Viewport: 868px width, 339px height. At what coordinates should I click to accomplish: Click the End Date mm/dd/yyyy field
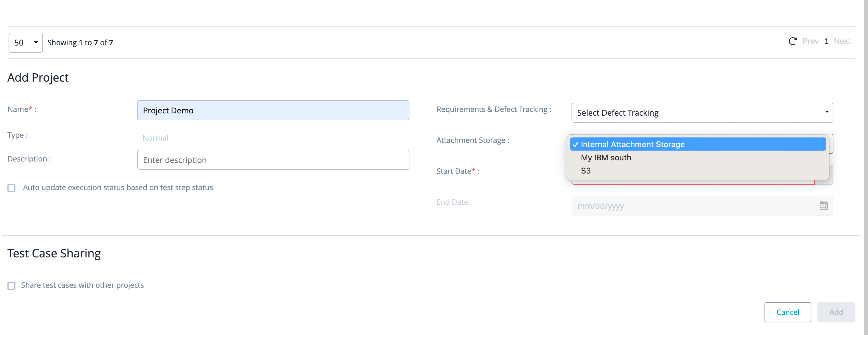pos(692,205)
